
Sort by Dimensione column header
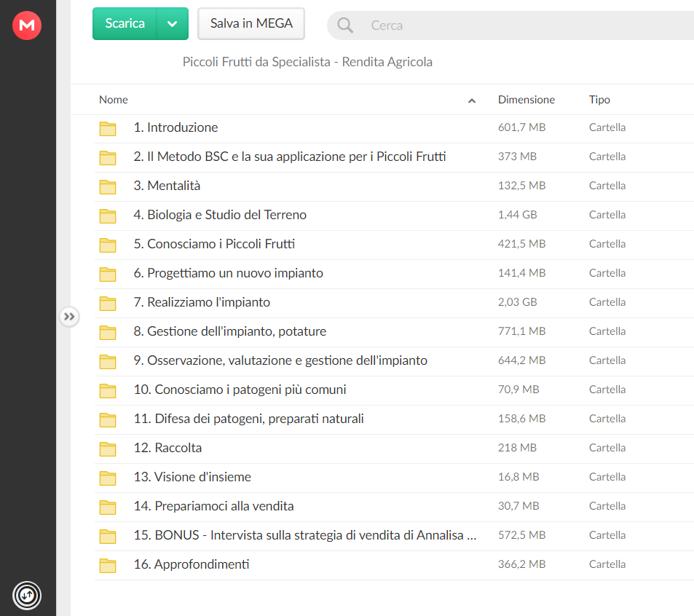click(x=527, y=100)
